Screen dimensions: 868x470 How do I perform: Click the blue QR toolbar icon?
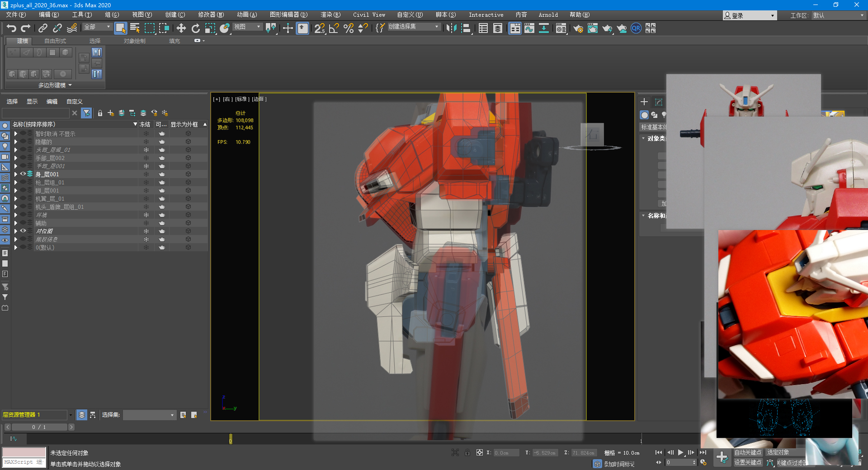(x=636, y=28)
